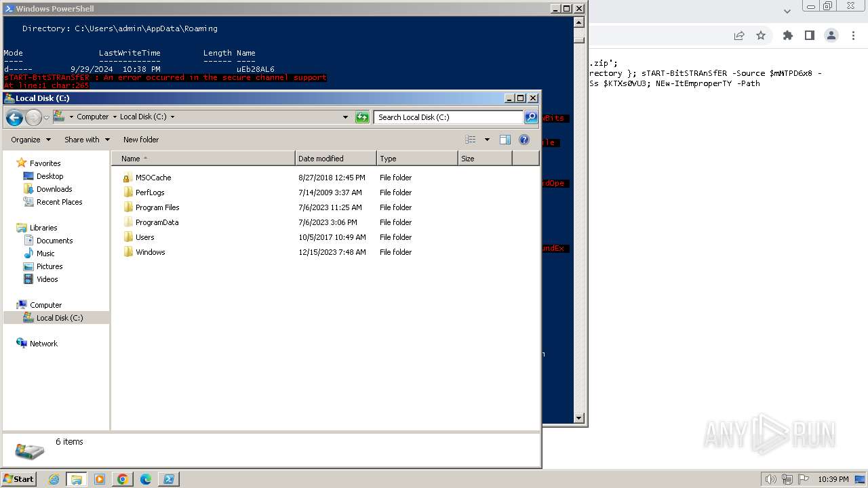Open the Pictures library
The image size is (868, 488).
pyautogui.click(x=50, y=266)
